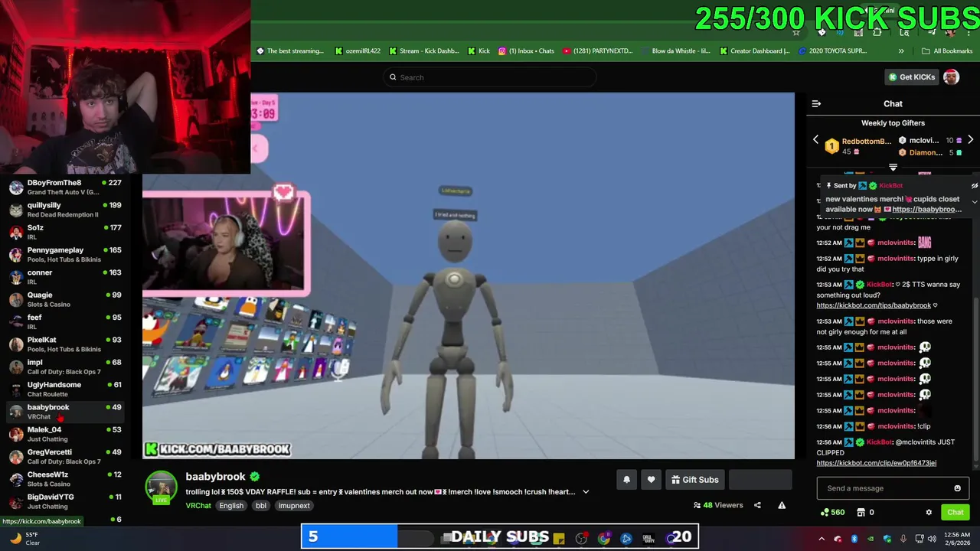
Task: Open the All Bookmarks folder
Action: [947, 51]
